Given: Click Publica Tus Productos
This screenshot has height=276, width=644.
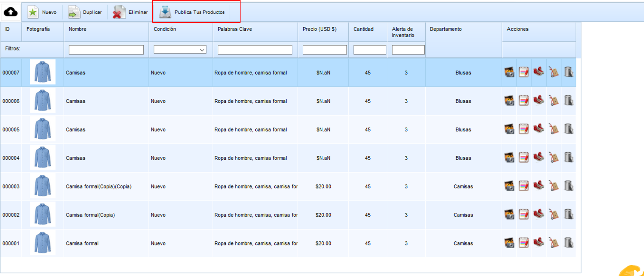Looking at the screenshot, I should point(193,12).
